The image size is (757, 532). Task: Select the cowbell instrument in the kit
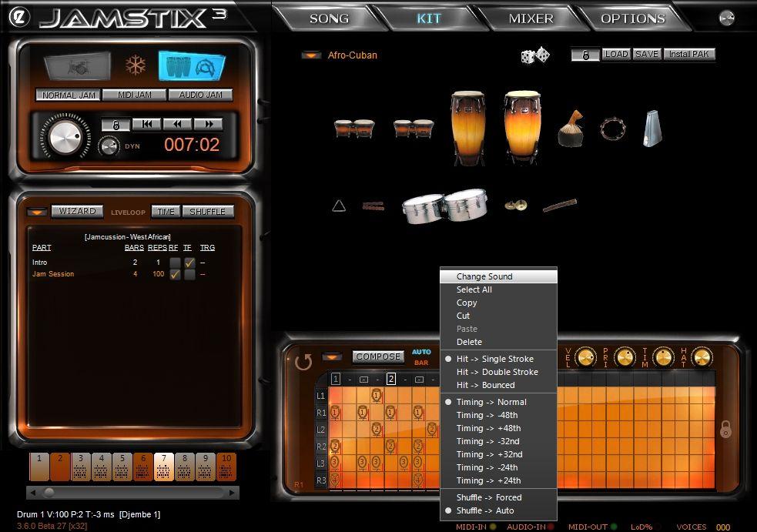(652, 129)
